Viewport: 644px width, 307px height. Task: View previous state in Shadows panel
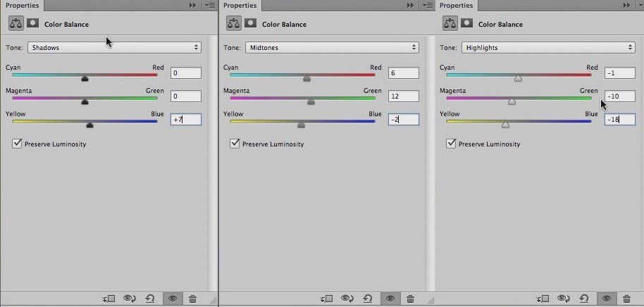pos(130,299)
